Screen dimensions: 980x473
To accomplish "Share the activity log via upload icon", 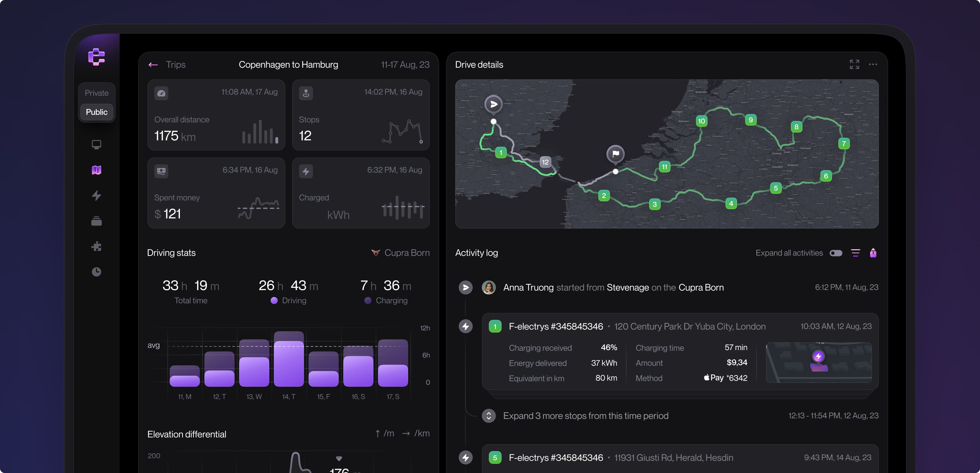I will (x=873, y=252).
